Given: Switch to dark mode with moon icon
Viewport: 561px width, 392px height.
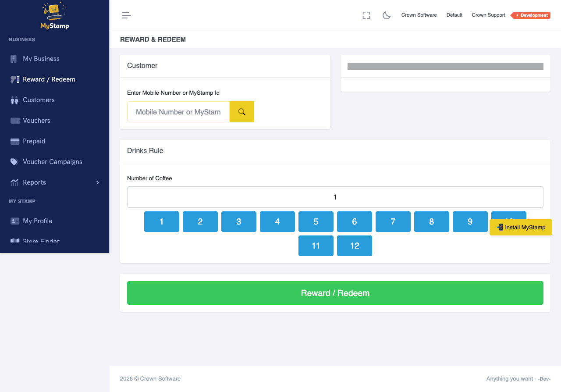Looking at the screenshot, I should (387, 15).
